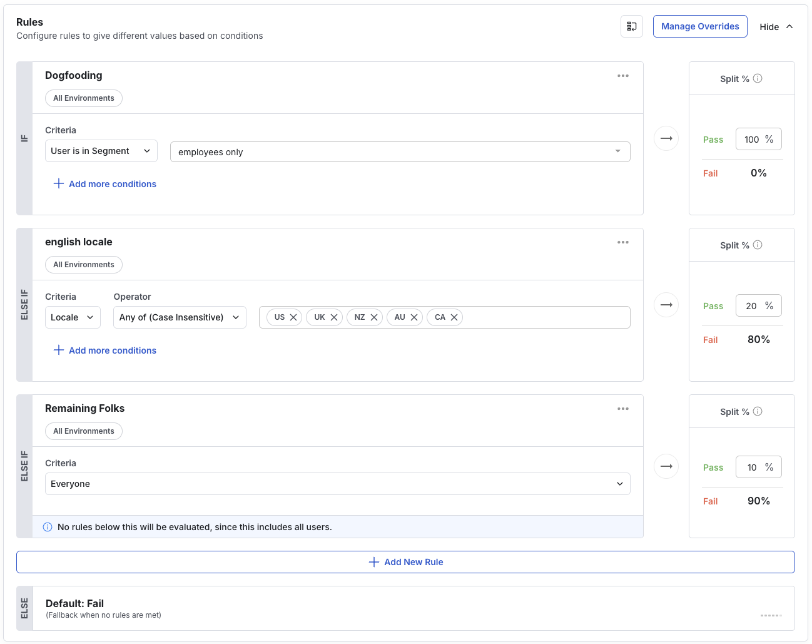Open the english locale rule options menu
The width and height of the screenshot is (812, 644).
(x=622, y=242)
